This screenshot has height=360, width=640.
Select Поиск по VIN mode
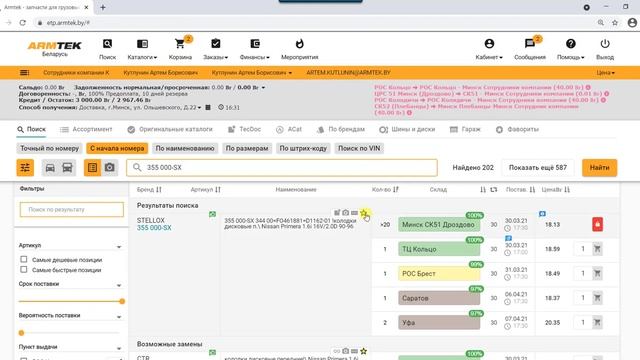point(359,148)
